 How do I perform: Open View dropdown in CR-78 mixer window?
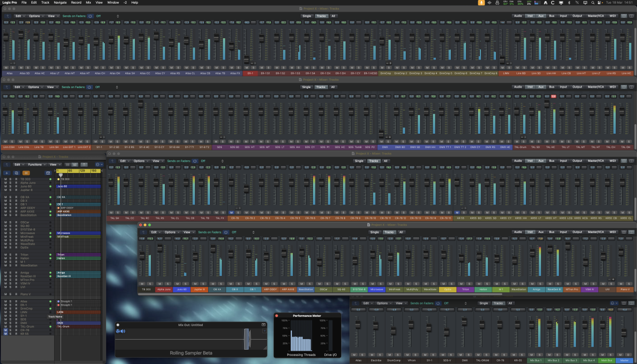[157, 161]
